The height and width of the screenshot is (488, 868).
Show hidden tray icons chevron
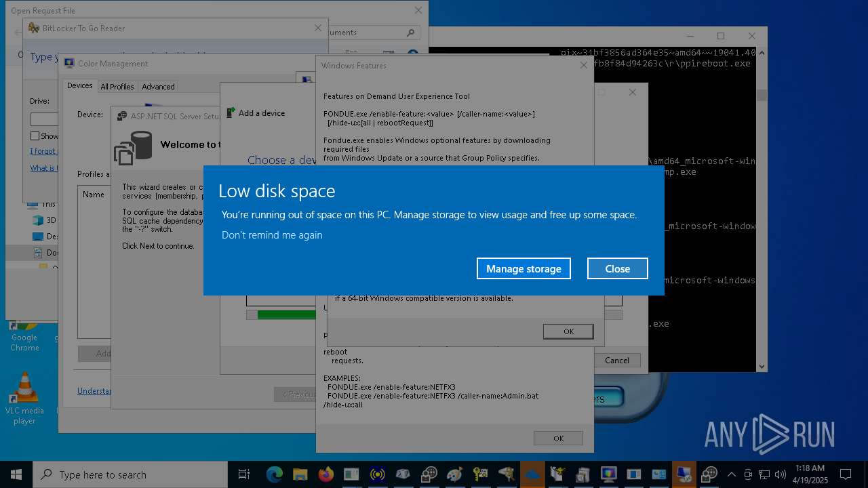(731, 474)
